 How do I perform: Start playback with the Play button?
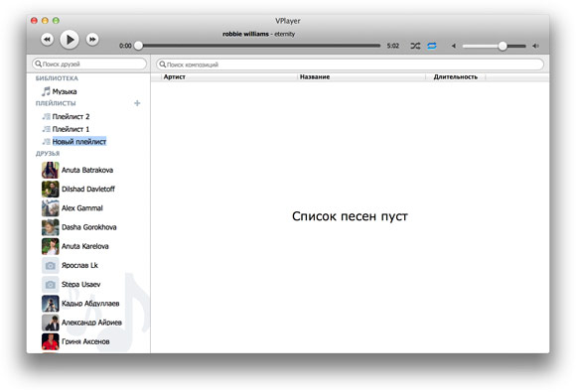click(70, 40)
